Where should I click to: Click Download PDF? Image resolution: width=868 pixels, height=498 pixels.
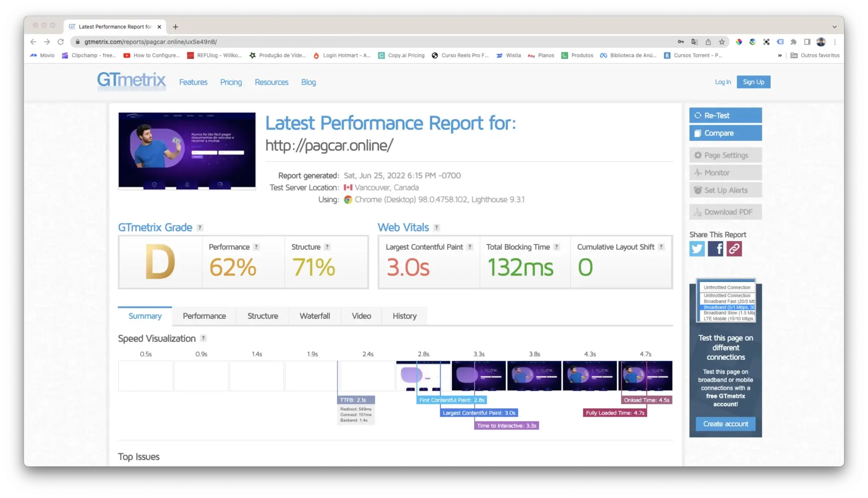click(725, 212)
